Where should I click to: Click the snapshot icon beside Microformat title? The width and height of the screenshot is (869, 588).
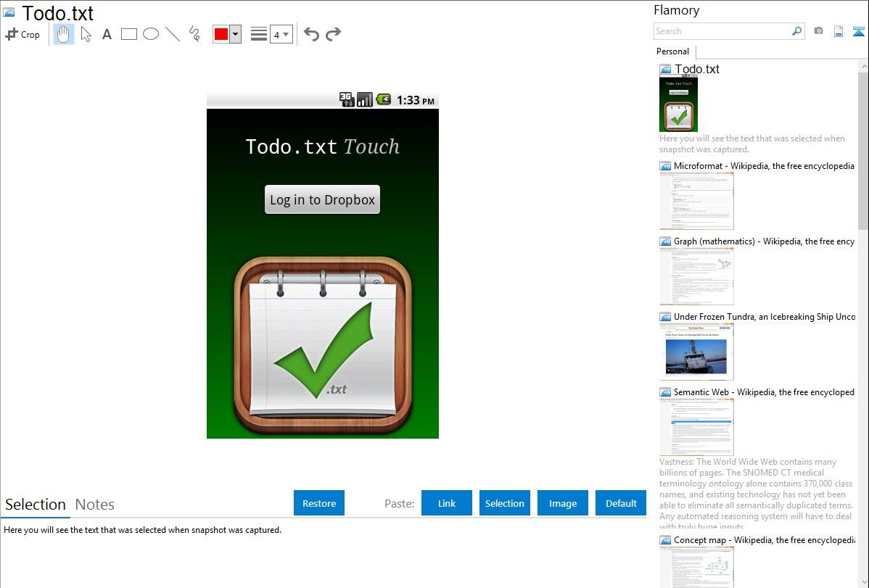coord(666,166)
